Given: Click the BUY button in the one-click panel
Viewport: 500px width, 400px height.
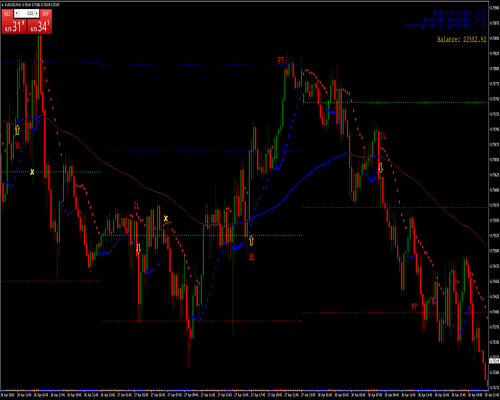Looking at the screenshot, I should [46, 14].
